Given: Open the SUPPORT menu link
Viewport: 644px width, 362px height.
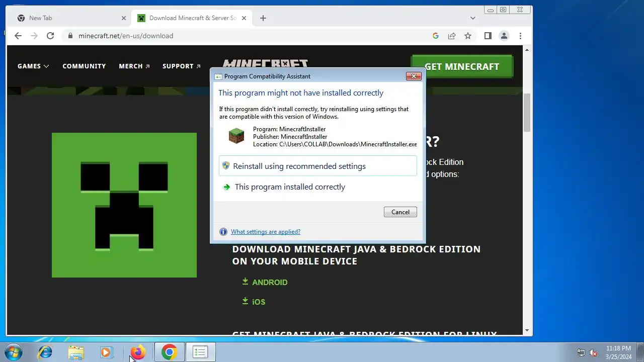Looking at the screenshot, I should pyautogui.click(x=182, y=66).
